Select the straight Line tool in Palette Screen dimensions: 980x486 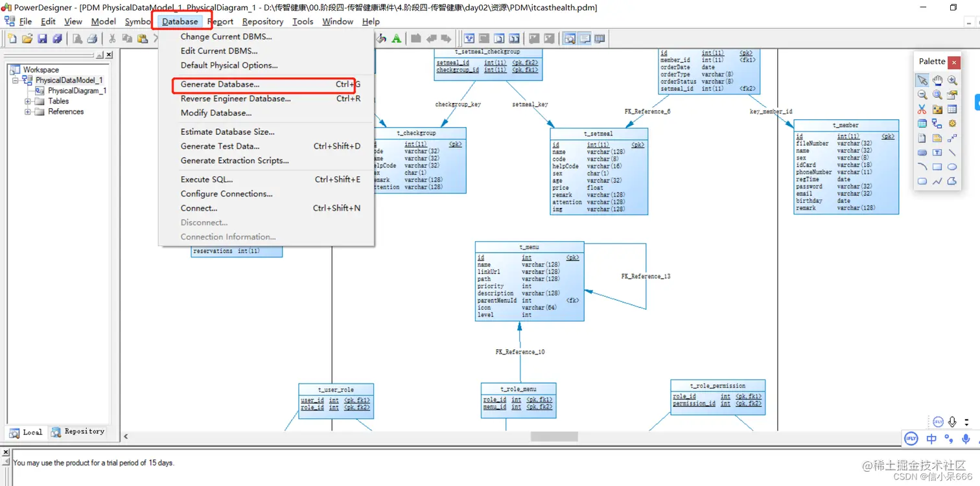pos(952,153)
